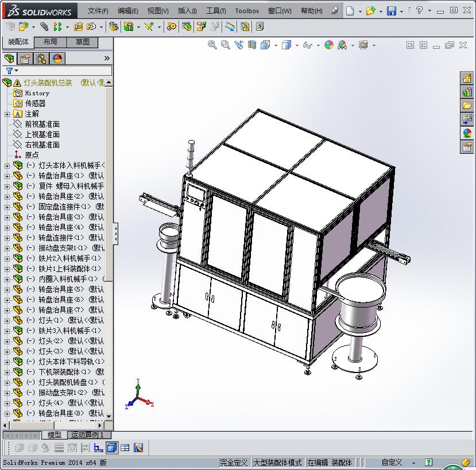Viewport: 476px width, 470px height.
Task: Click the Show Hidden Components icon
Action: [x=114, y=27]
